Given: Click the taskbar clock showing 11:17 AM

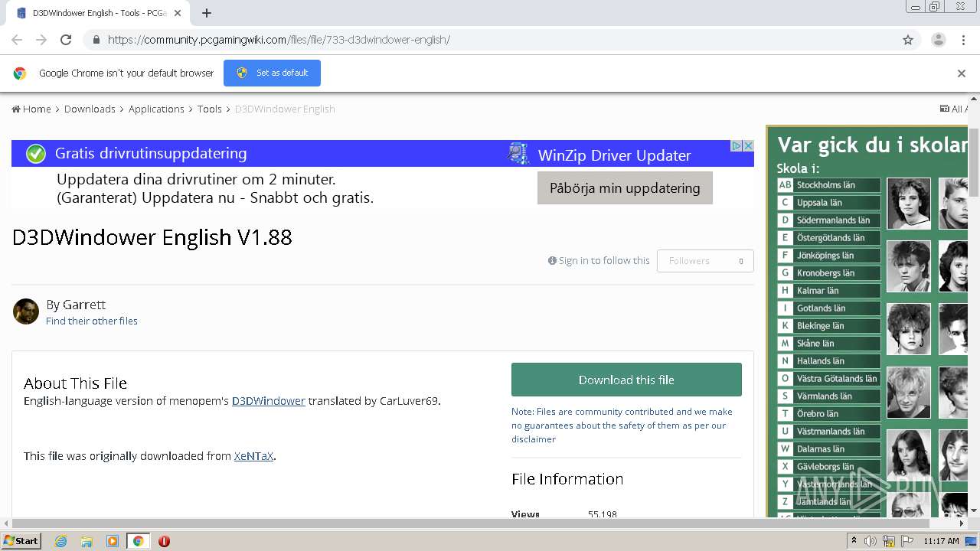Looking at the screenshot, I should click(x=941, y=541).
